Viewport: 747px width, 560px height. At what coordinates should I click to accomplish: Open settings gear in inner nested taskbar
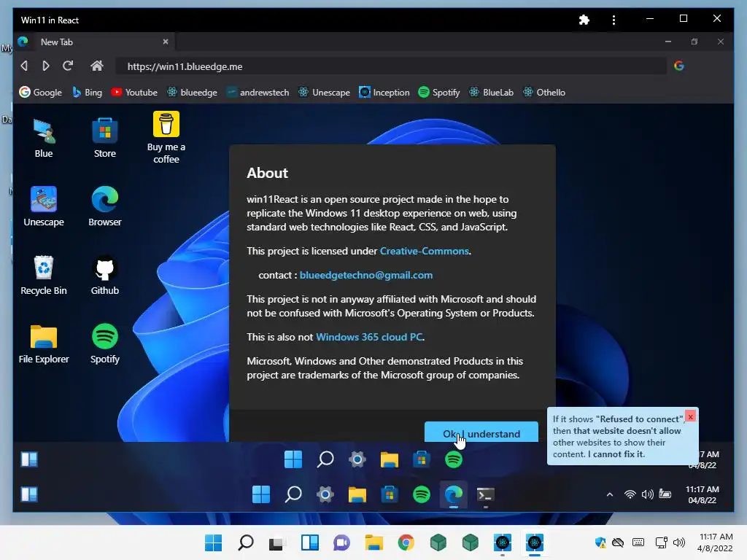click(x=357, y=459)
